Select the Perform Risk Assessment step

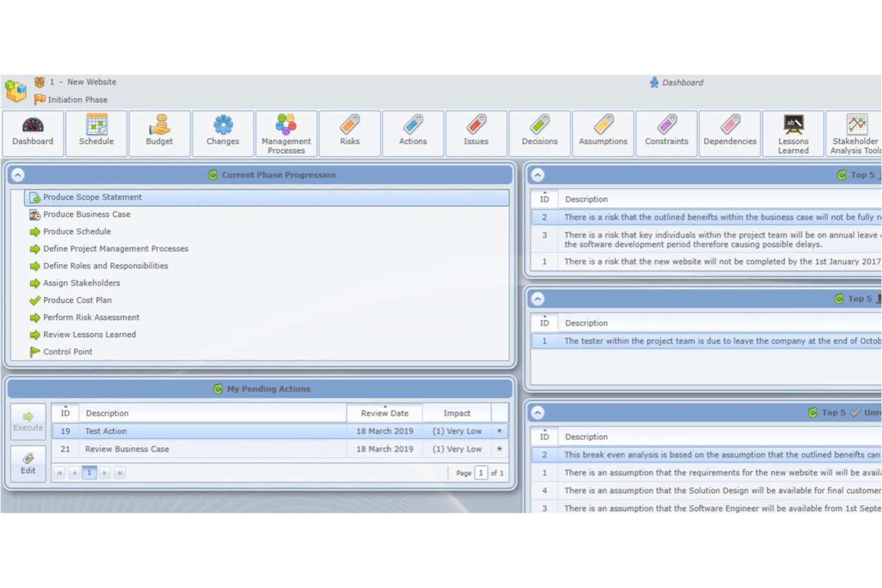(91, 317)
